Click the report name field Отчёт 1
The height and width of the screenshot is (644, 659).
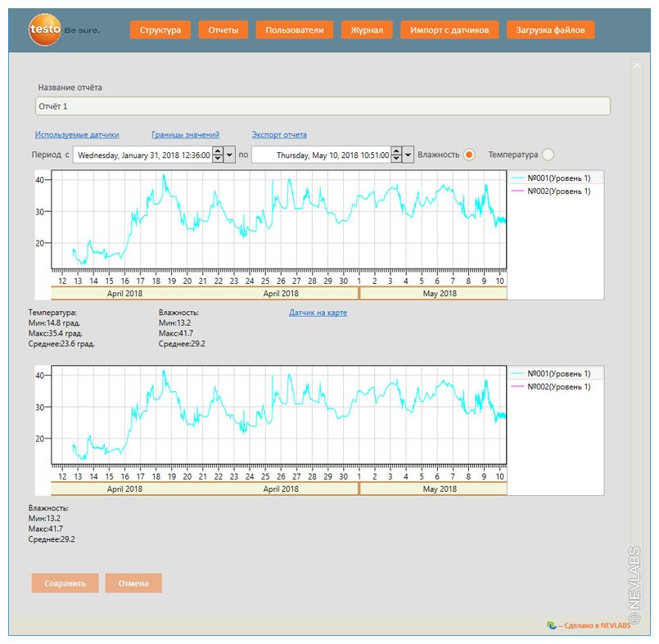323,106
